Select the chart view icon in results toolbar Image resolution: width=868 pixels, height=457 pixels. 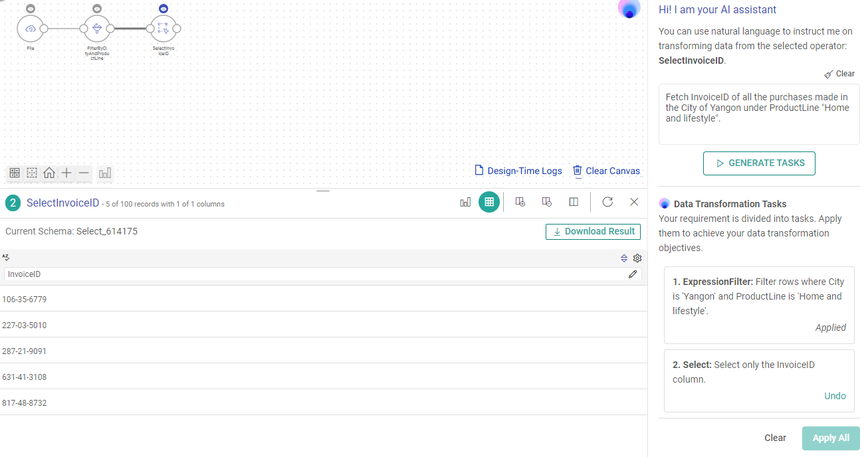point(465,201)
